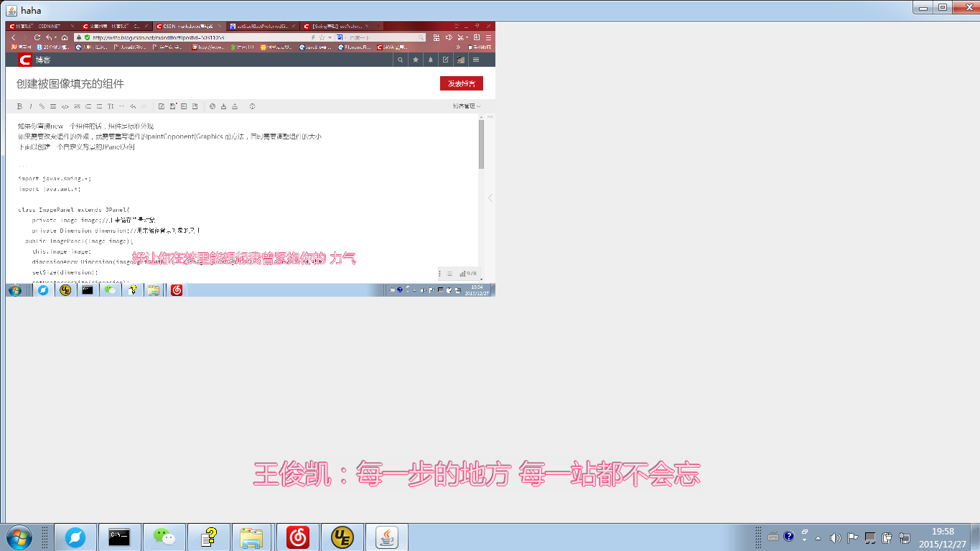Select the first CSDN.NET tab in the pictured browser

(x=42, y=26)
